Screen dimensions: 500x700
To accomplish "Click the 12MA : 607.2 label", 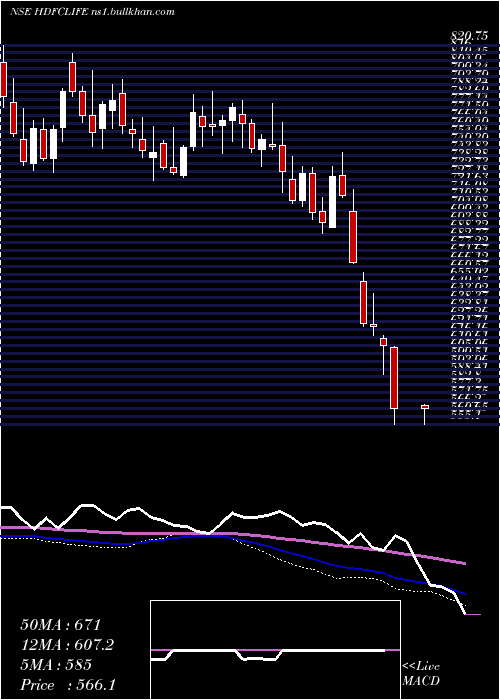I will (67, 645).
